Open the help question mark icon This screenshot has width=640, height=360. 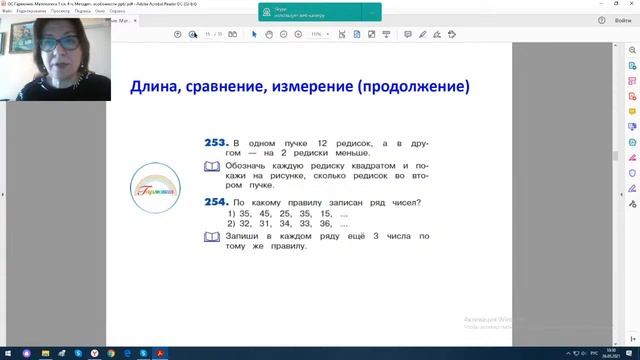[602, 20]
